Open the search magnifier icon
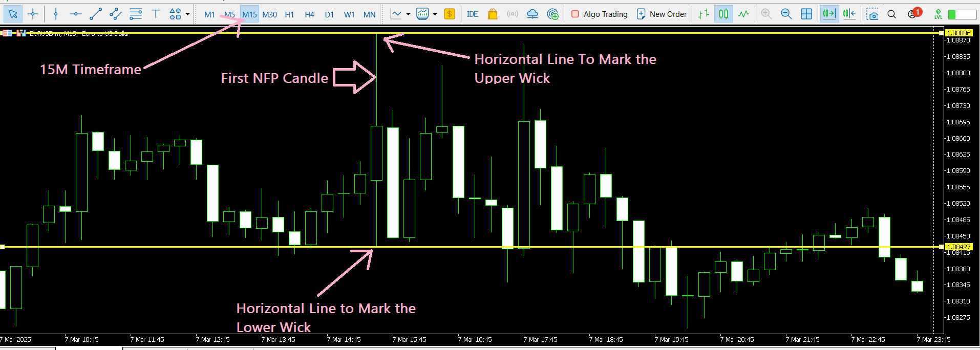Screen dimensions: 980x350 pos(891,14)
